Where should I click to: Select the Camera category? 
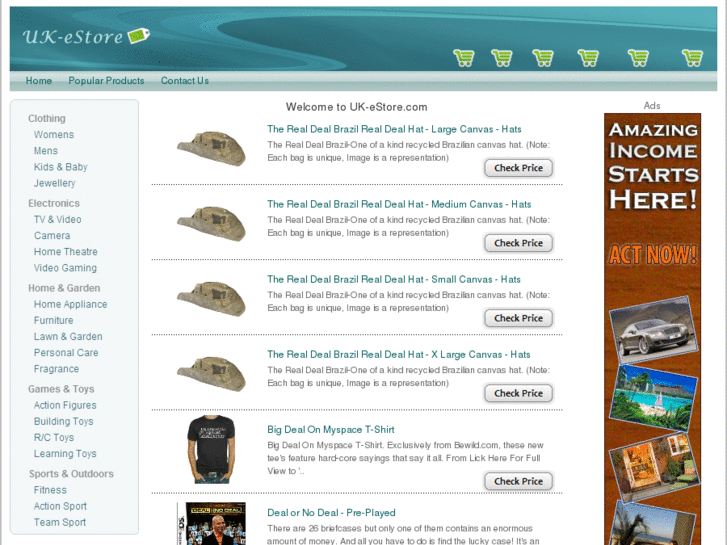pyautogui.click(x=52, y=236)
